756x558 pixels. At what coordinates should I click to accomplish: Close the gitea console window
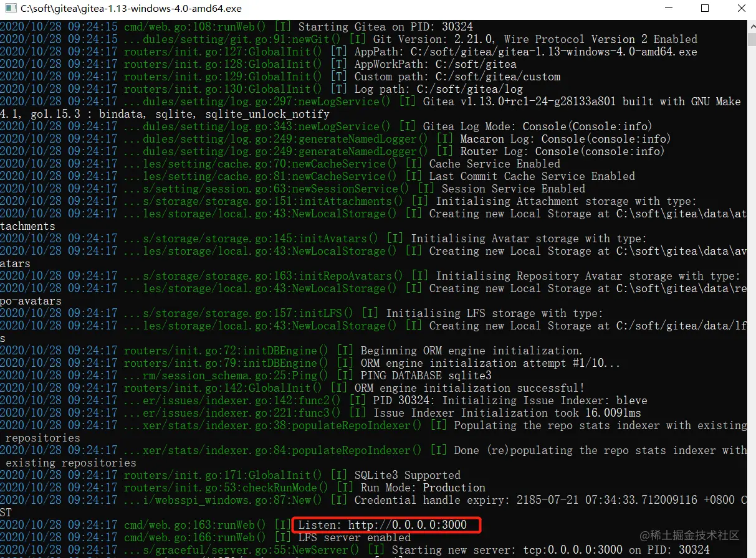(x=740, y=9)
